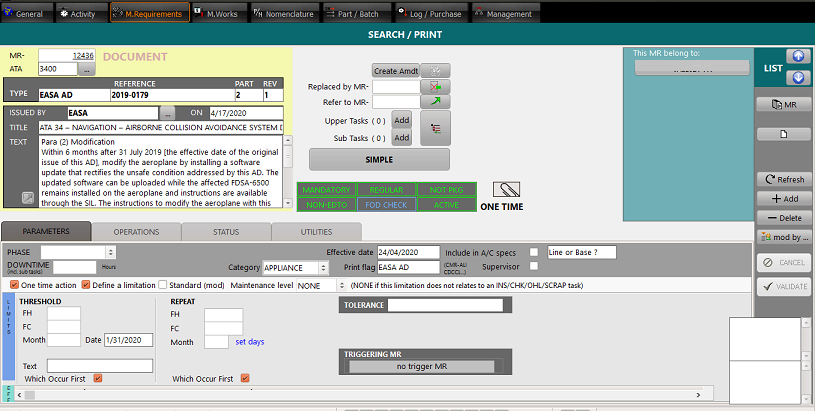This screenshot has width=815, height=411.
Task: Click Add next to Upper Tasks
Action: 401,121
